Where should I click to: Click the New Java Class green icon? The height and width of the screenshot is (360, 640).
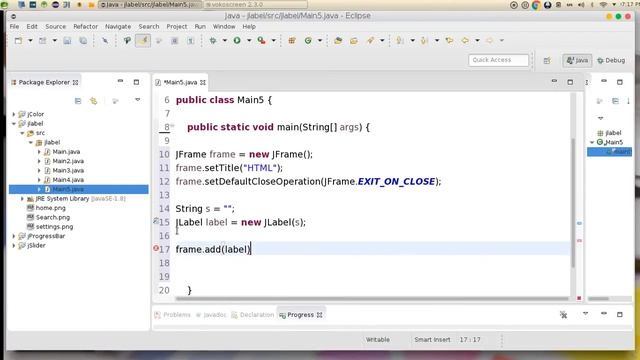coord(308,40)
